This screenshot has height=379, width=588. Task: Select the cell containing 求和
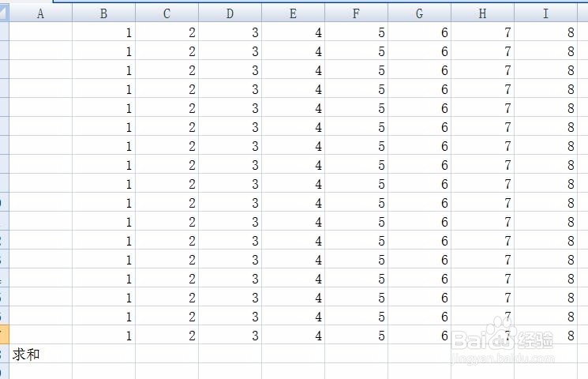pos(40,355)
